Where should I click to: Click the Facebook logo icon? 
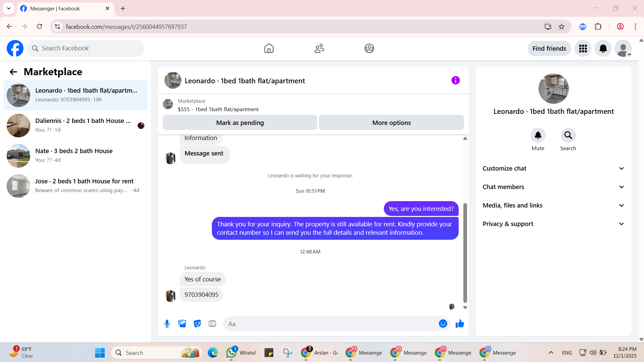(x=15, y=48)
